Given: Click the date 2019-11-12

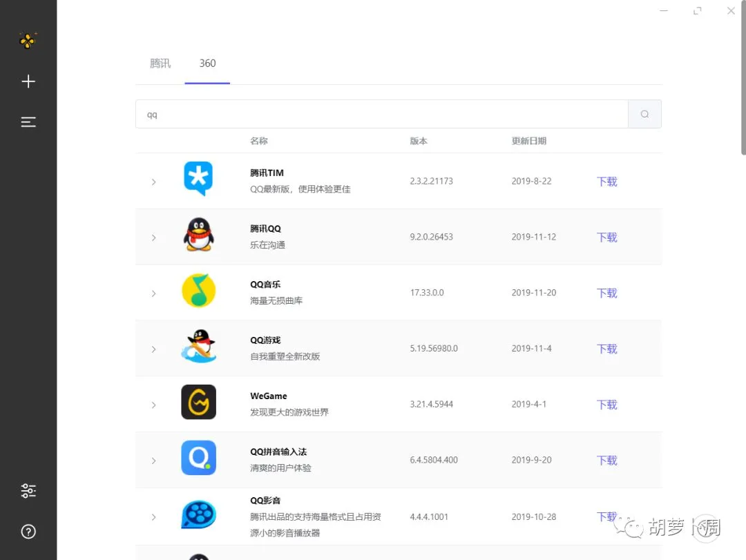Looking at the screenshot, I should (534, 236).
